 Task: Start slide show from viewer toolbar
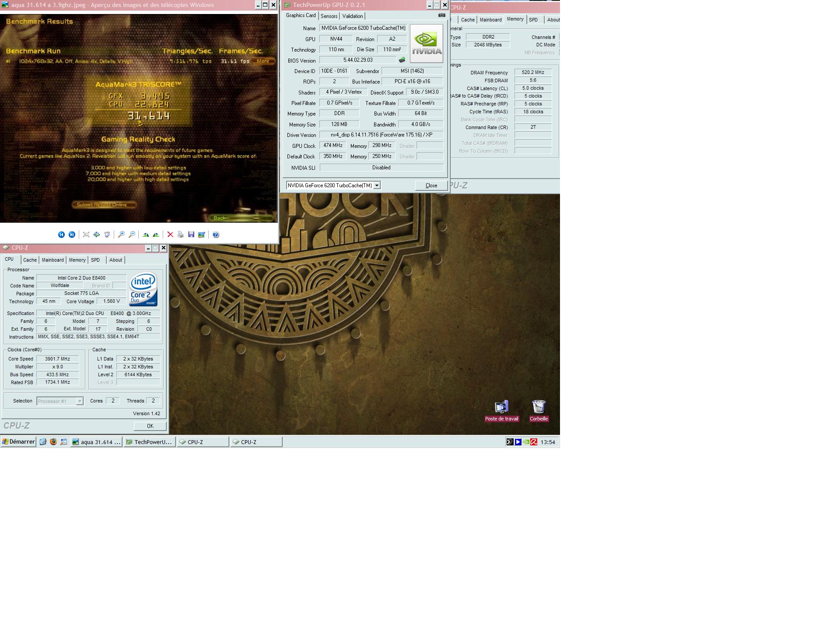(107, 235)
